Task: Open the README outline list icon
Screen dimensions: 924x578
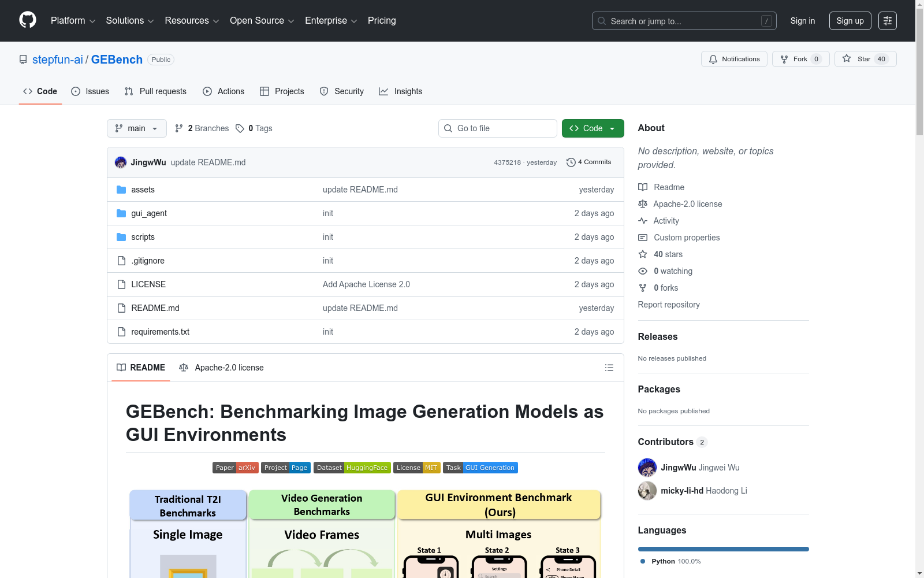Action: pos(609,368)
